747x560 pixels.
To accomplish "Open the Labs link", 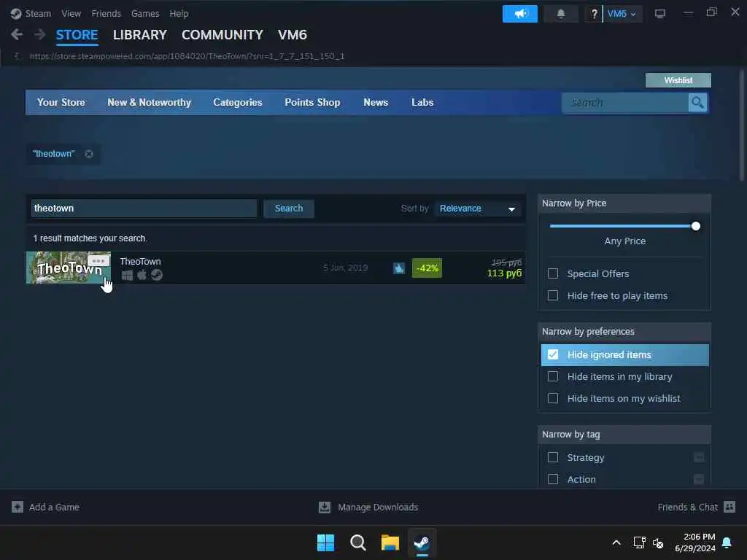I will 422,102.
